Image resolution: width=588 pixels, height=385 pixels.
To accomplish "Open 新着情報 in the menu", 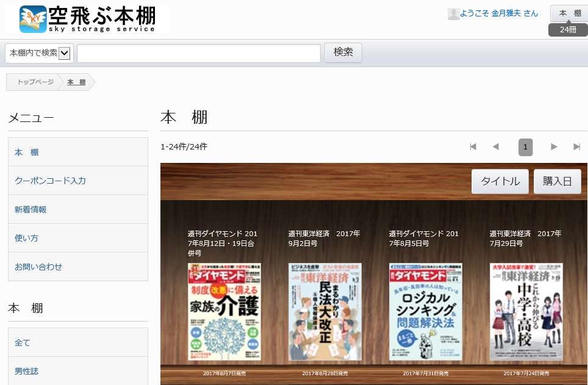I will click(78, 209).
